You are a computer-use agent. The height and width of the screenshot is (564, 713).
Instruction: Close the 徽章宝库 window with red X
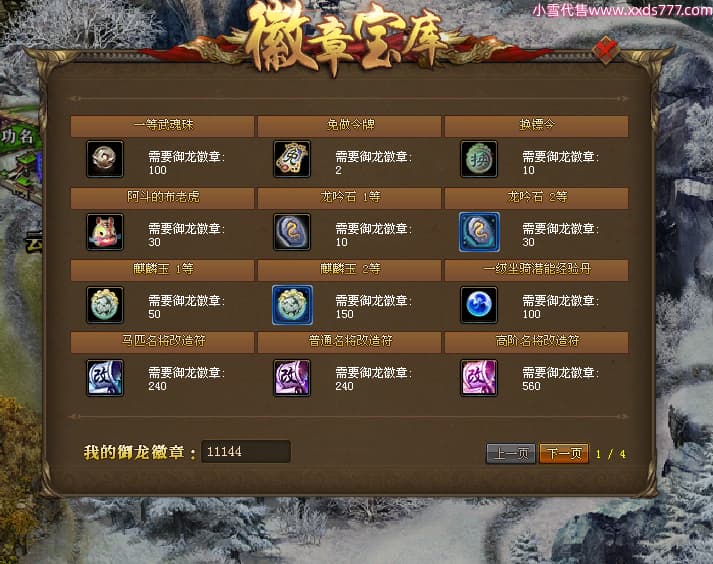coord(606,50)
